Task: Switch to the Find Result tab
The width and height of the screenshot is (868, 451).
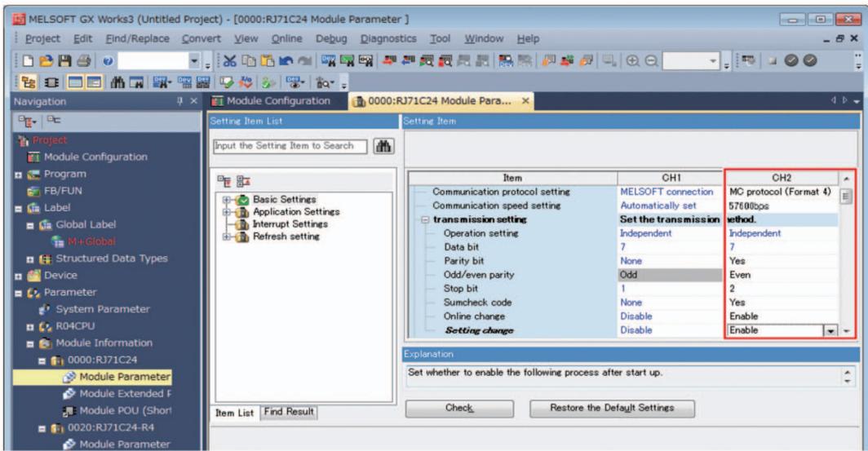Action: (x=289, y=412)
